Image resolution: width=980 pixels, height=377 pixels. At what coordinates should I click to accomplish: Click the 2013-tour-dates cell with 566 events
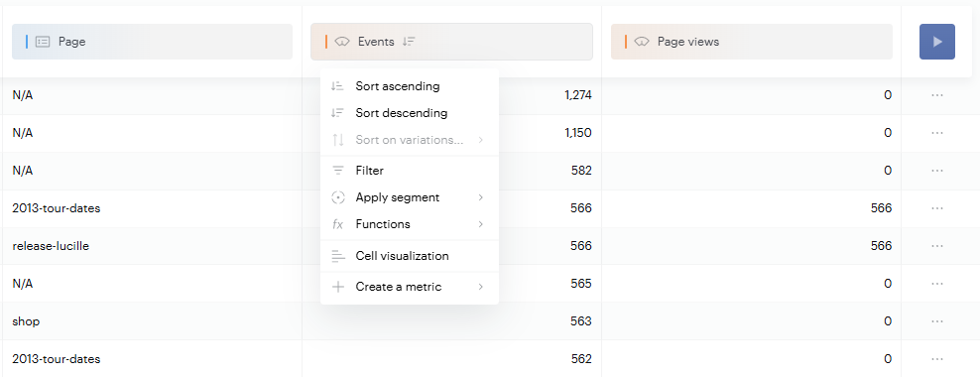(x=57, y=208)
